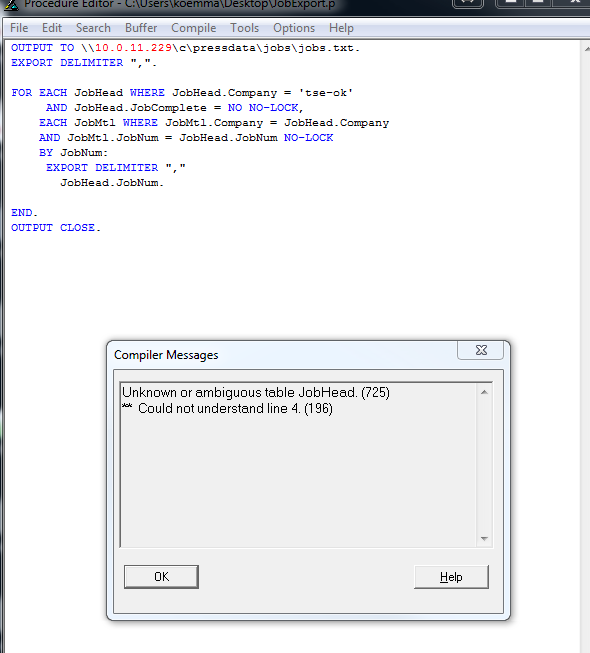Screen dimensions: 590x653
Task: Click the Help button in the Compiler Messages dialog
Action: 451,577
